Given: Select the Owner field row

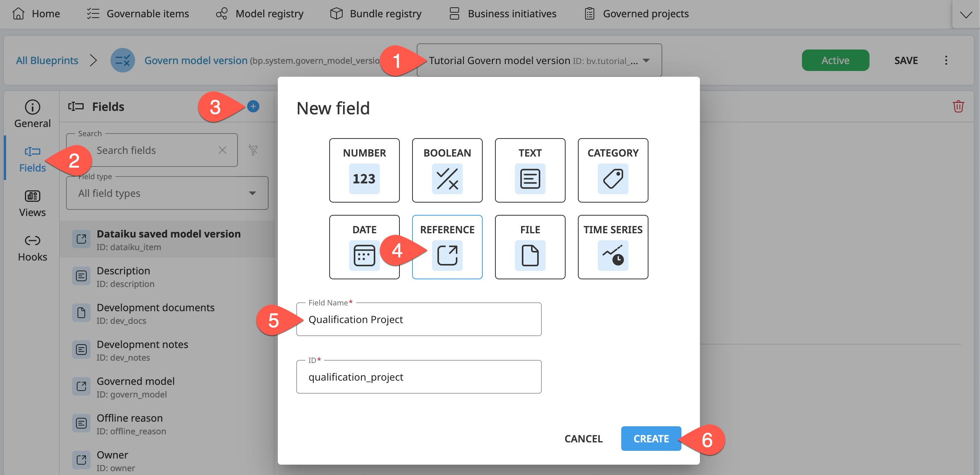Looking at the screenshot, I should [x=167, y=459].
